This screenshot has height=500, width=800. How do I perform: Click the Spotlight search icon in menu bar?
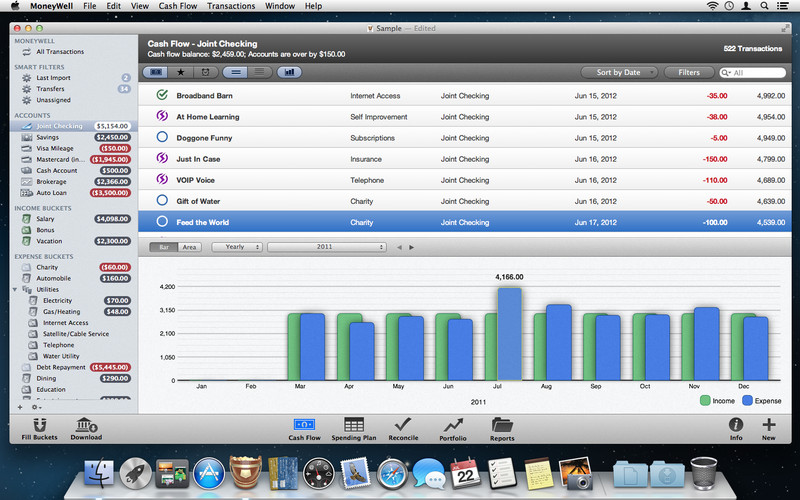tap(764, 6)
